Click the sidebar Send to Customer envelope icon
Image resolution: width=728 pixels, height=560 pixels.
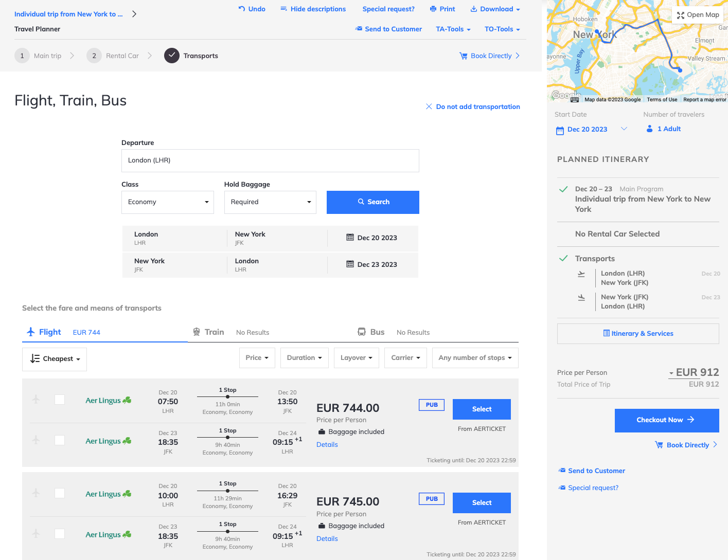(562, 471)
